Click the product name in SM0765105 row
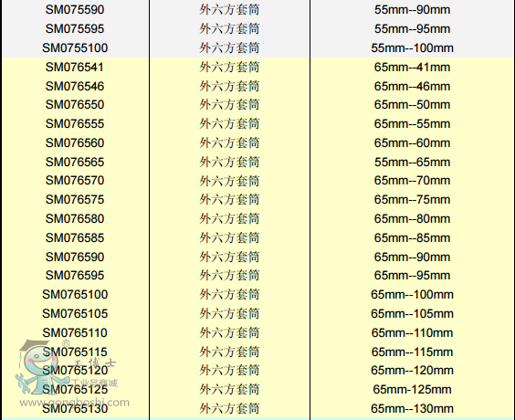 229,314
